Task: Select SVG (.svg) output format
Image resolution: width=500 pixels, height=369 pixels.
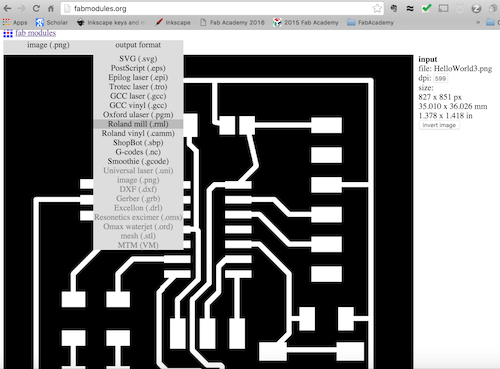Action: tap(138, 59)
